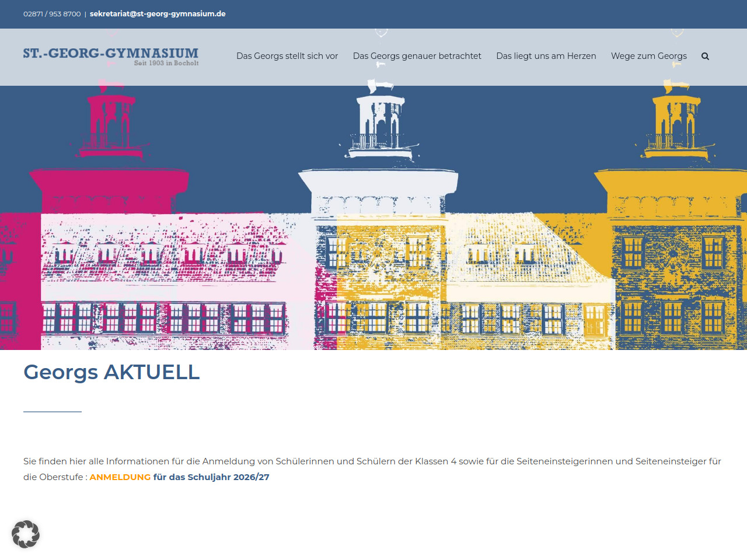Click the phone number 02871 / 953 8700

[x=52, y=14]
